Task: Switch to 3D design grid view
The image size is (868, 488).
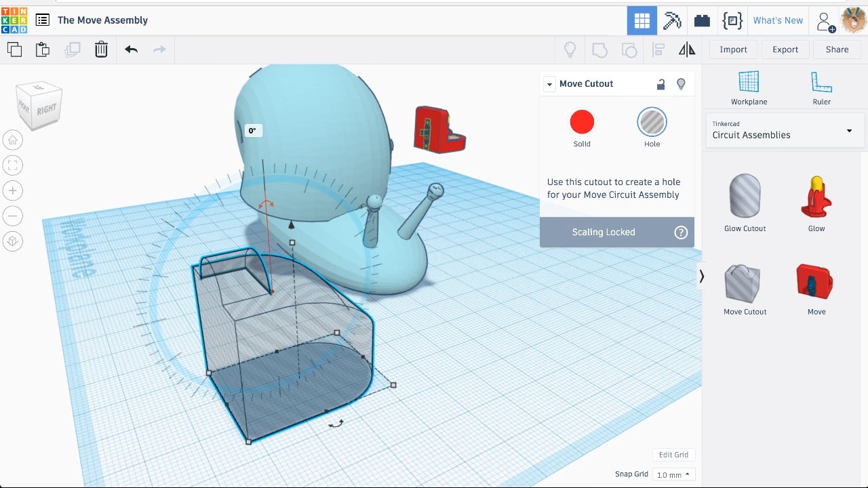Action: (642, 20)
